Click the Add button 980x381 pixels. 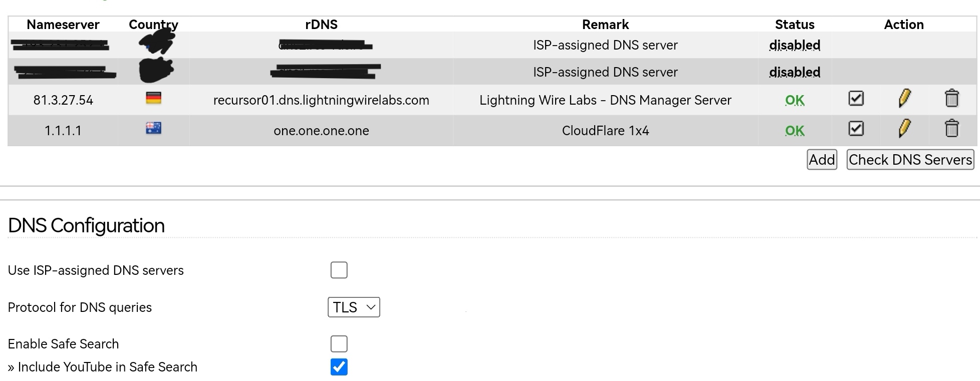822,160
